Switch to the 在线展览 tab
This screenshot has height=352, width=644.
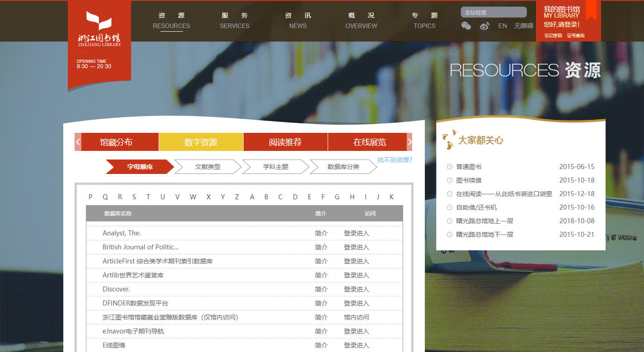click(370, 142)
